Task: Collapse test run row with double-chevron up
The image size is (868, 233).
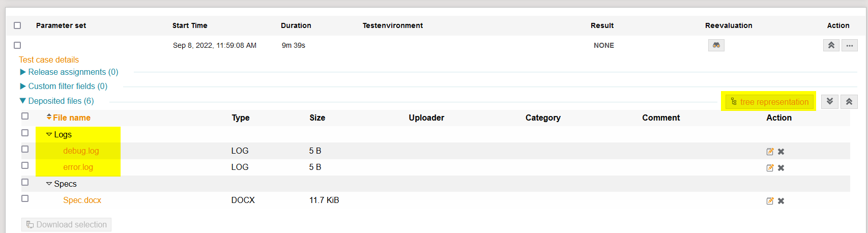Action: coord(831,45)
